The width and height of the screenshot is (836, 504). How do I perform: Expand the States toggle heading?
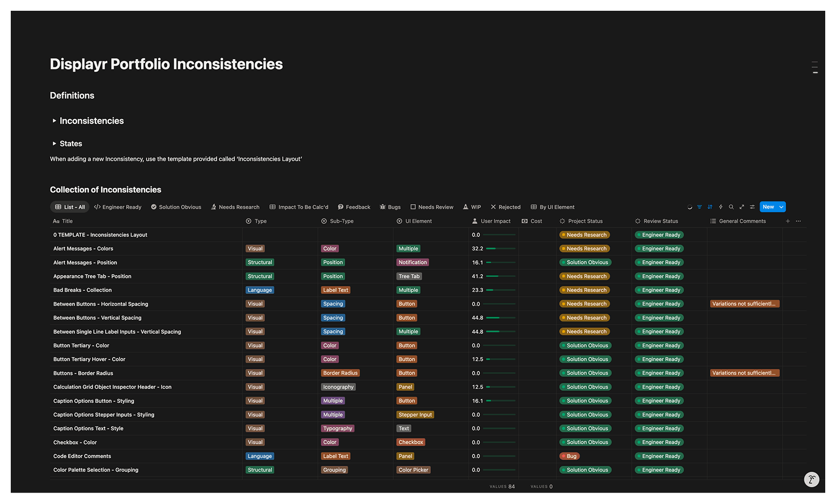pyautogui.click(x=54, y=143)
